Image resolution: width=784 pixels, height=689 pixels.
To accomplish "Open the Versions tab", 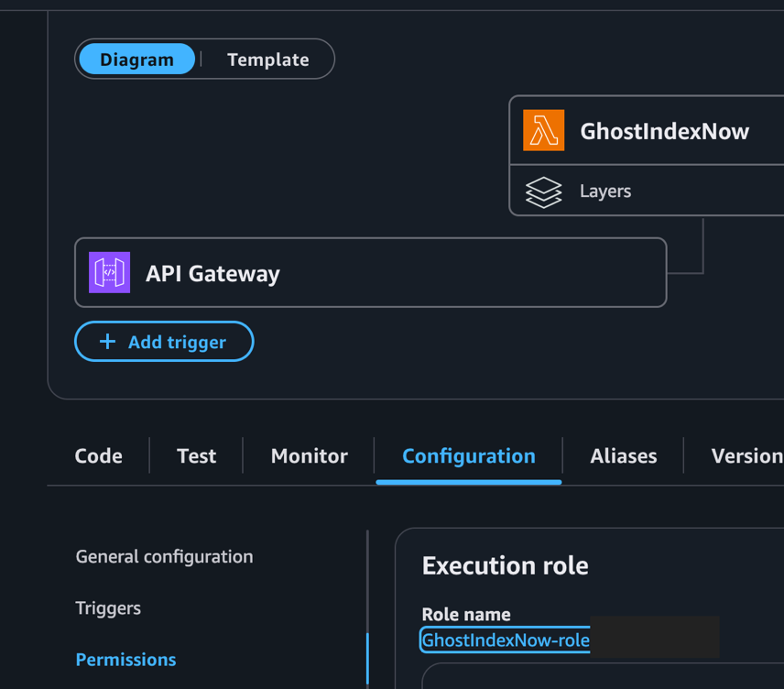I will click(747, 456).
